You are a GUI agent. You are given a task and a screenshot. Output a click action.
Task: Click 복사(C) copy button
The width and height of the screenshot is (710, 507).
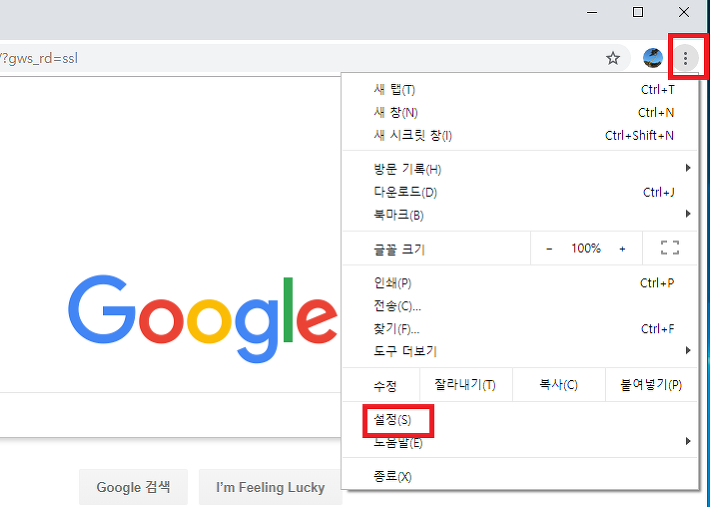click(558, 385)
